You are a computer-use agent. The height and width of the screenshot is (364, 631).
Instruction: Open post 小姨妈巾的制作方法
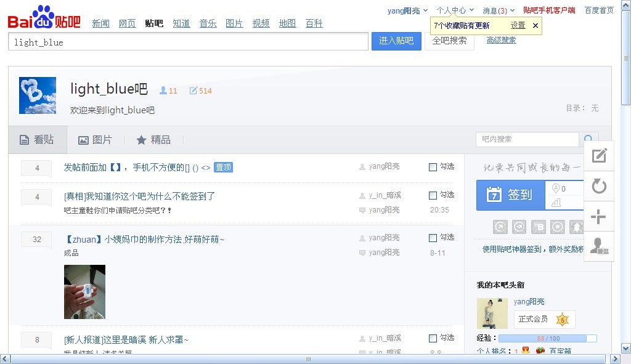(144, 240)
